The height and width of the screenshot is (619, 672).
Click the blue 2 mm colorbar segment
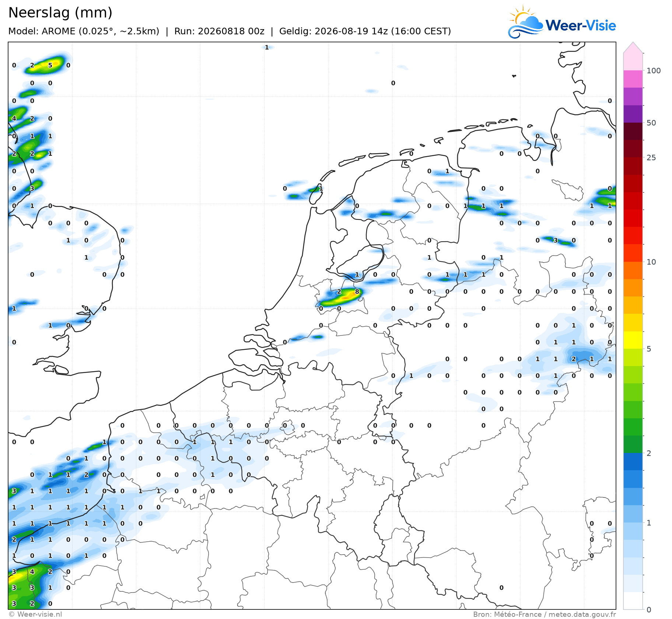pyautogui.click(x=633, y=461)
